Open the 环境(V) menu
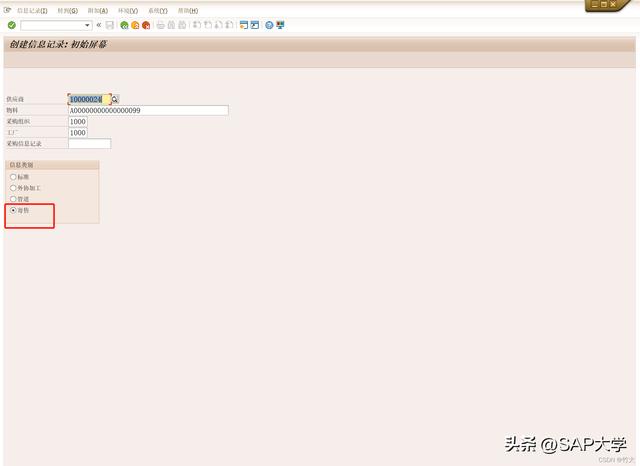 tap(128, 11)
